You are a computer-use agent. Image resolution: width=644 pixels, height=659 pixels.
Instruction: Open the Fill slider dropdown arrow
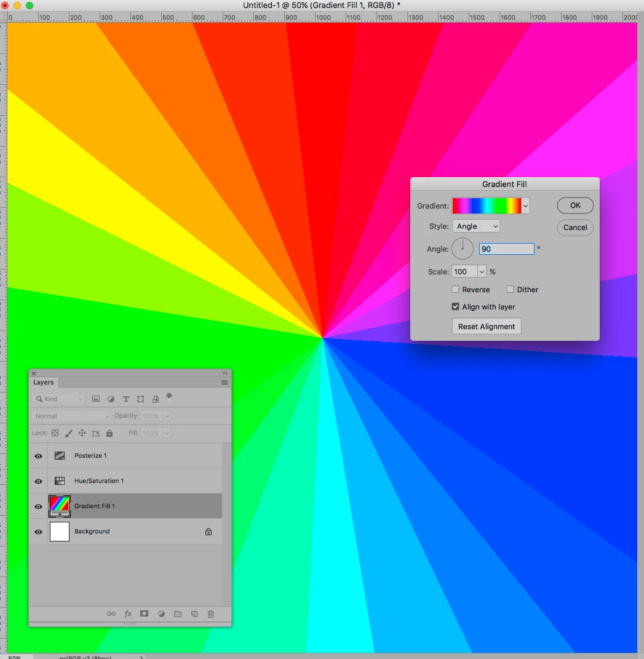167,433
